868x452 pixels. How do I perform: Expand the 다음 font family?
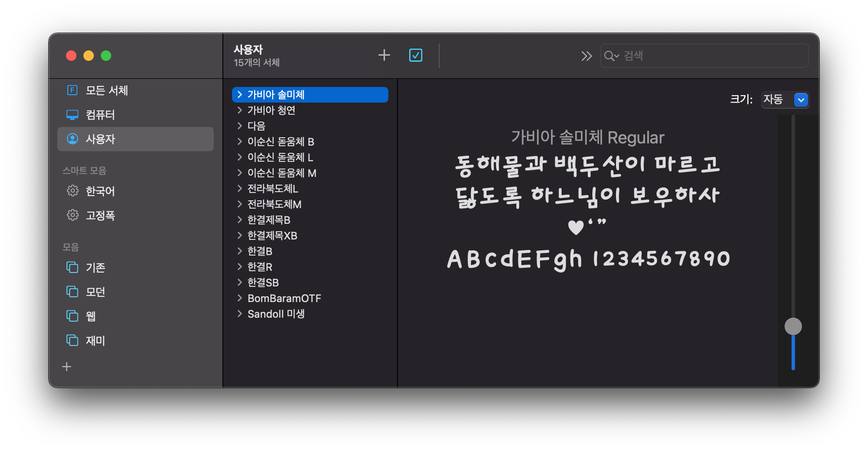click(239, 126)
